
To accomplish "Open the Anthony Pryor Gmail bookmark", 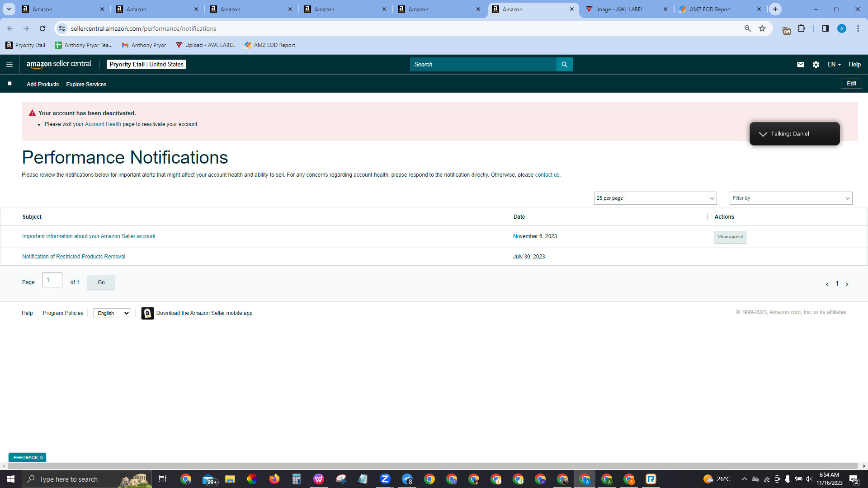I will (144, 45).
